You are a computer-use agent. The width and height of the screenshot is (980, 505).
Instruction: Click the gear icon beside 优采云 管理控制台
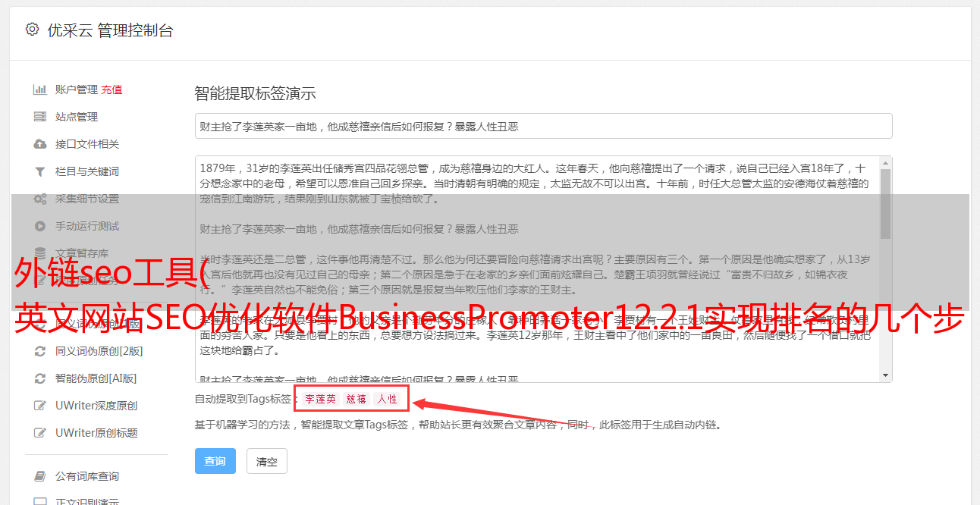[32, 30]
